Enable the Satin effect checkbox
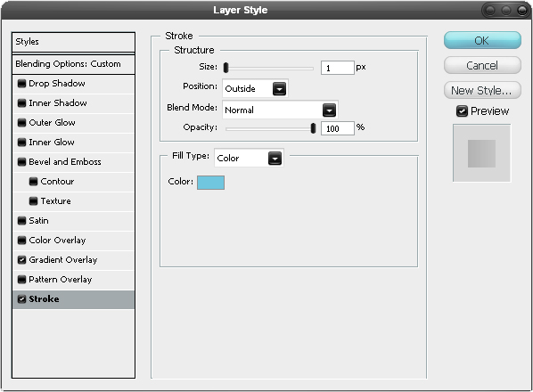This screenshot has width=533, height=392. 21,221
